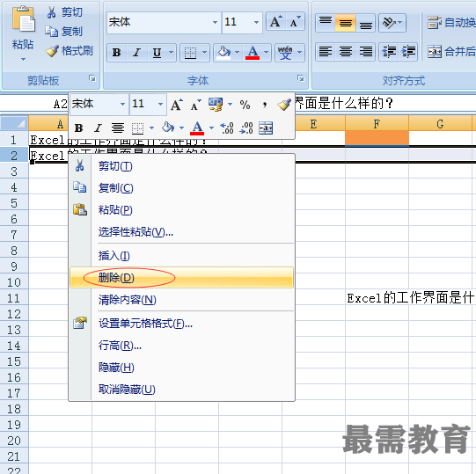Open the underline style dropdown arrow

click(172, 53)
